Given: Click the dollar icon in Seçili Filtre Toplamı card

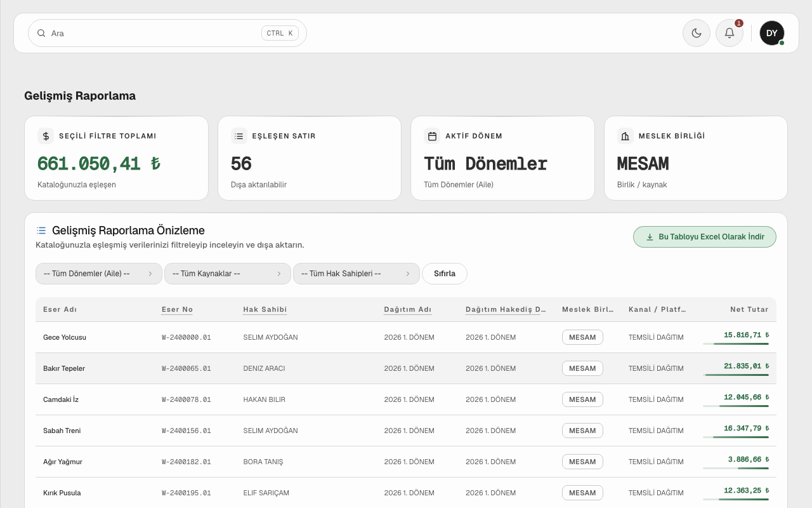Looking at the screenshot, I should [46, 136].
